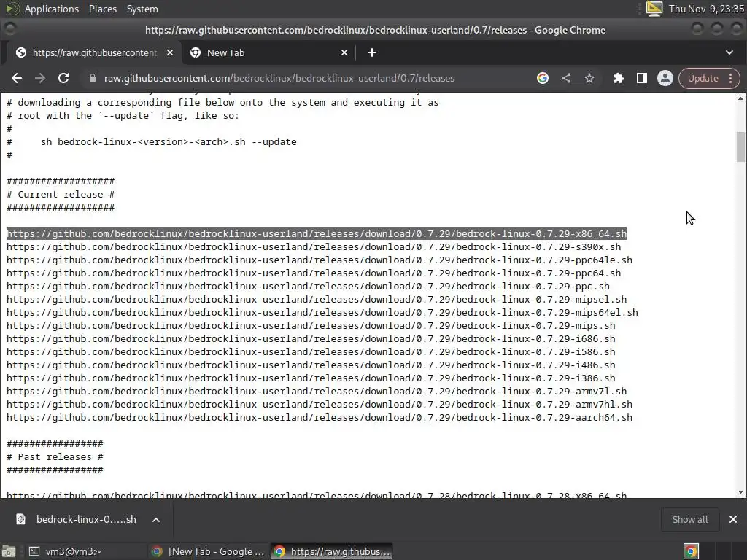Click the 'sh bedrock-linux-<version>-<arch>.sh --update' line
The height and width of the screenshot is (560, 747).
[169, 142]
